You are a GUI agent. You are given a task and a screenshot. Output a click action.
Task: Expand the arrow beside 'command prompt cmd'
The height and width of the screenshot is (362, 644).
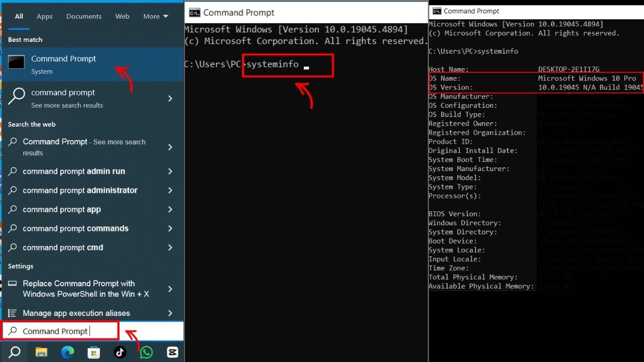pyautogui.click(x=170, y=248)
